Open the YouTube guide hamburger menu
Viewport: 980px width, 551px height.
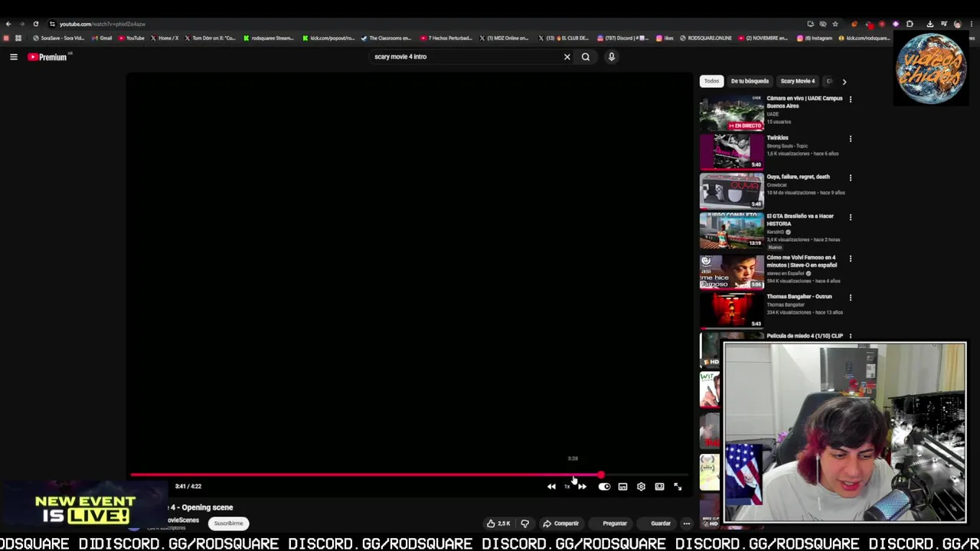point(13,57)
